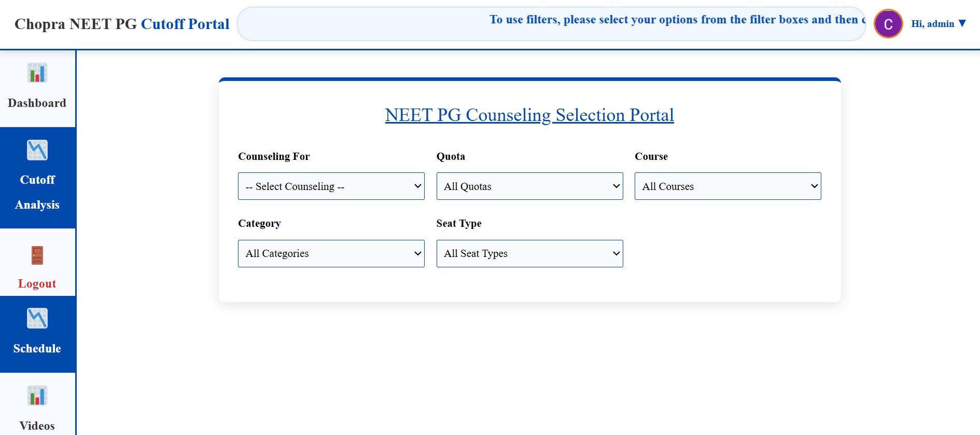980x435 pixels.
Task: Click the NEET PG Counseling Selection Portal heading link
Action: click(x=529, y=115)
